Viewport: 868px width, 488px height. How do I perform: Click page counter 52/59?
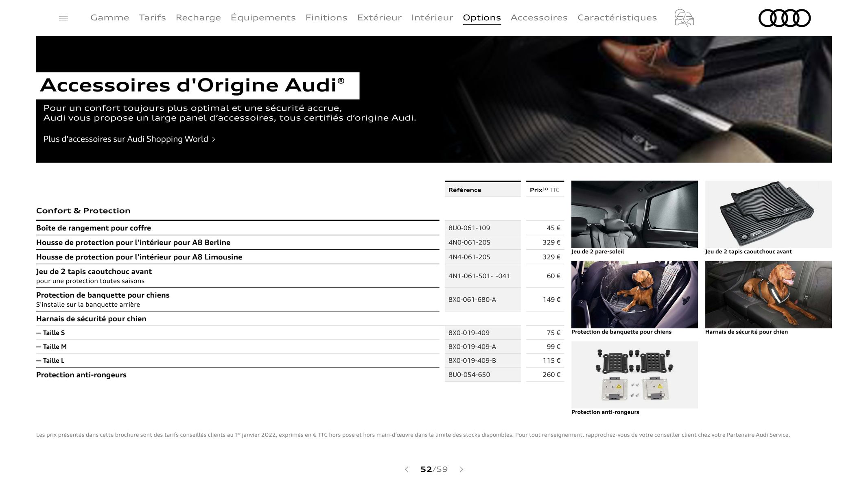coord(434,469)
